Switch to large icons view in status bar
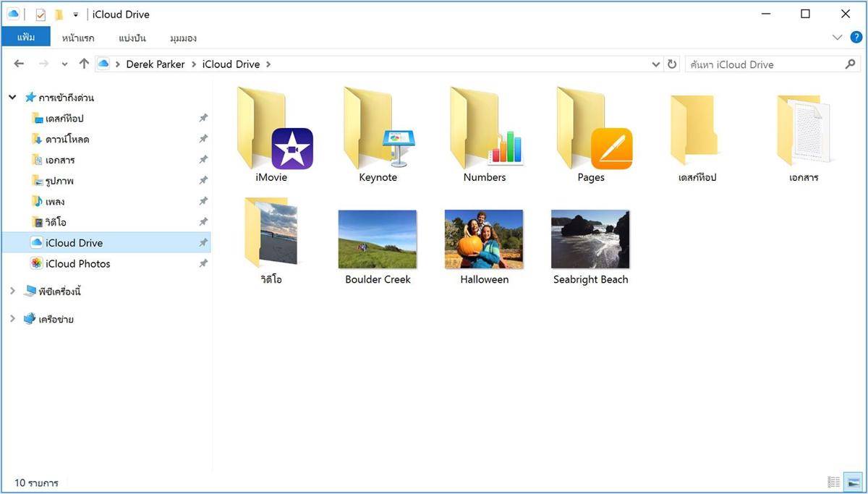This screenshot has height=494, width=868. [x=853, y=482]
